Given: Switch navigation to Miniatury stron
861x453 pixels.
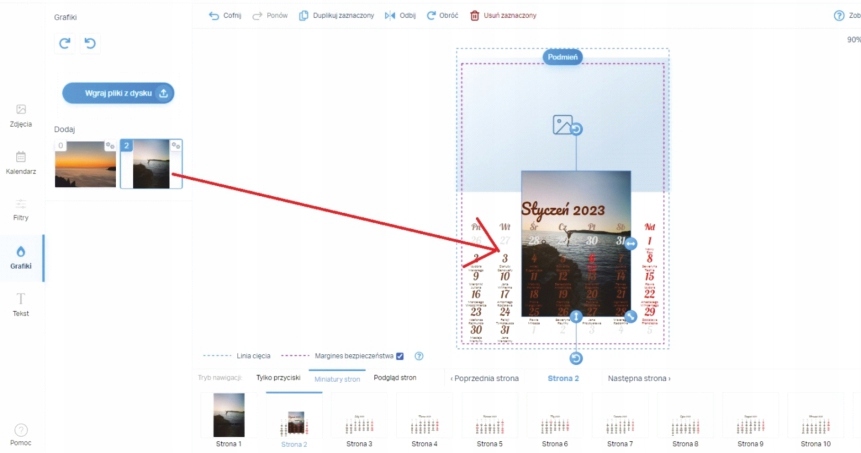Looking at the screenshot, I should click(x=337, y=379).
